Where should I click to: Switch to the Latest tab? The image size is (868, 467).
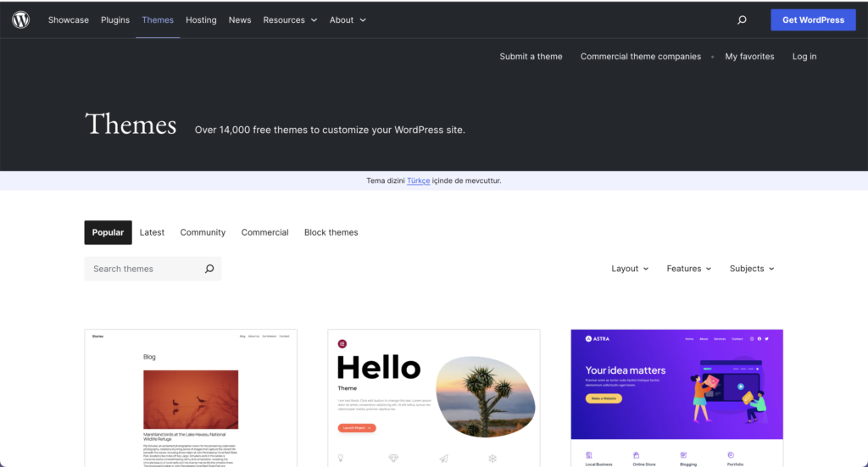[152, 232]
